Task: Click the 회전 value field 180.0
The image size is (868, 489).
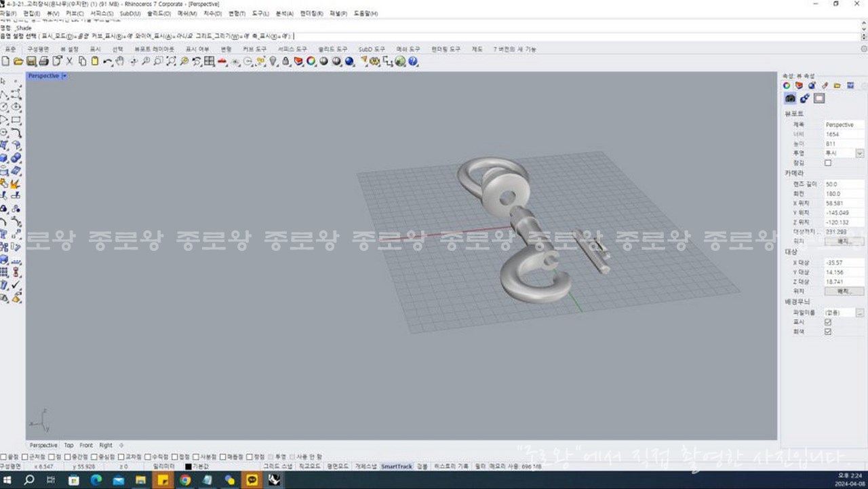Action: [844, 194]
